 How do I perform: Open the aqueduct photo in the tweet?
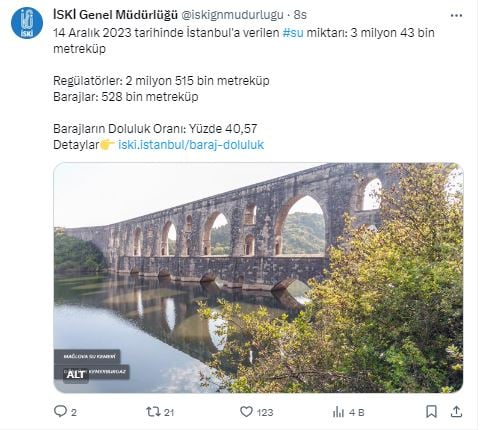pyautogui.click(x=258, y=277)
